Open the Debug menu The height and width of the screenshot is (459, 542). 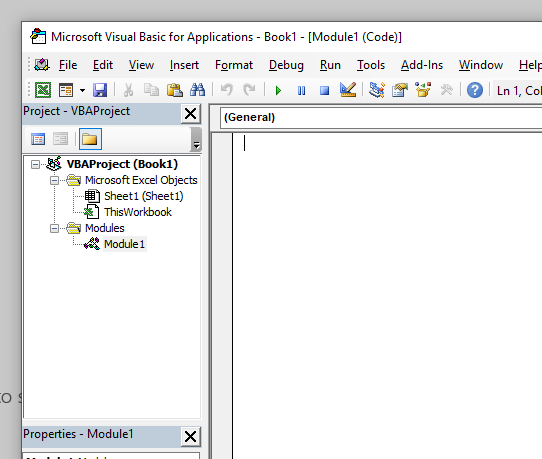pos(286,65)
